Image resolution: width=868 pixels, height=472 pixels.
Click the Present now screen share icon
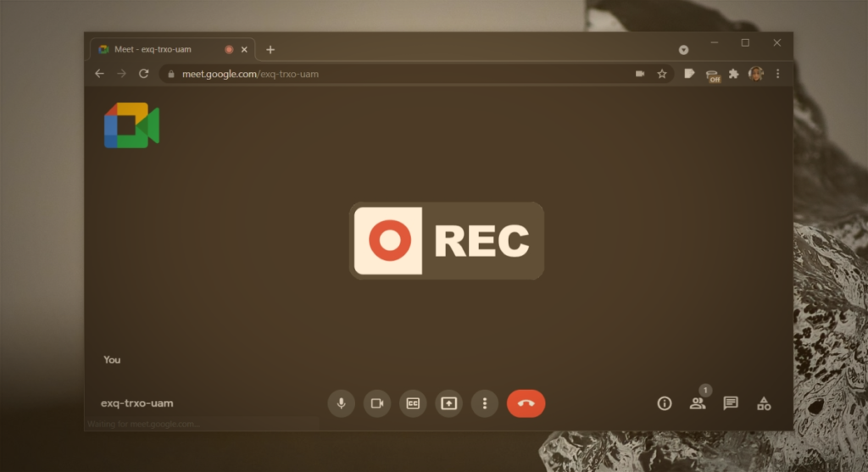pos(448,403)
